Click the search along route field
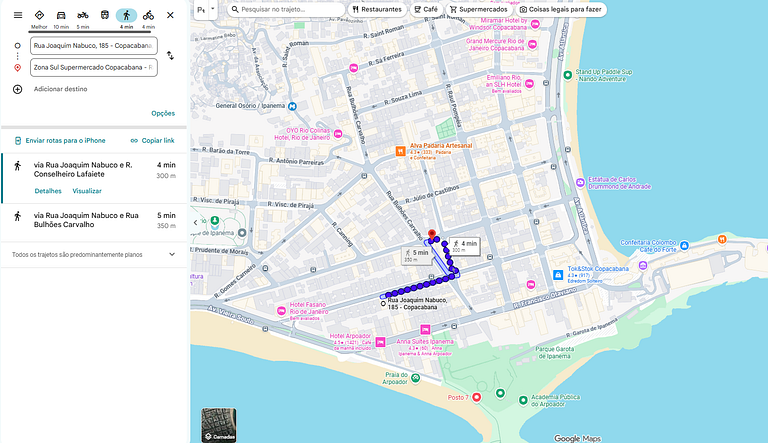 pos(286,9)
